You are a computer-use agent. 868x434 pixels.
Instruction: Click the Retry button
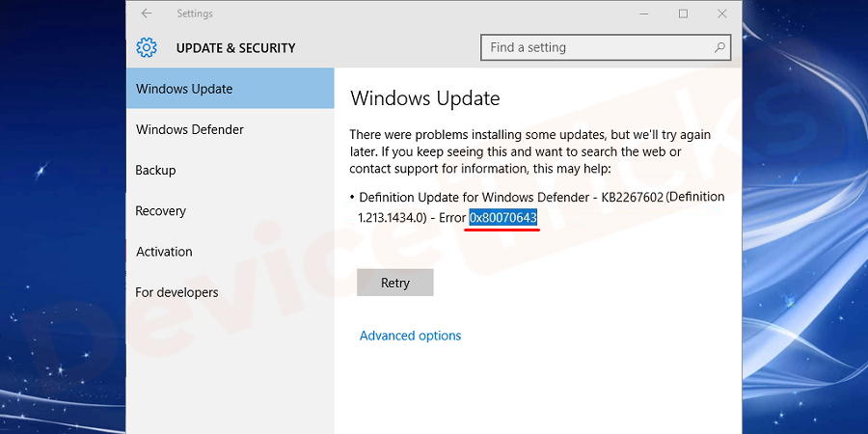pos(395,283)
